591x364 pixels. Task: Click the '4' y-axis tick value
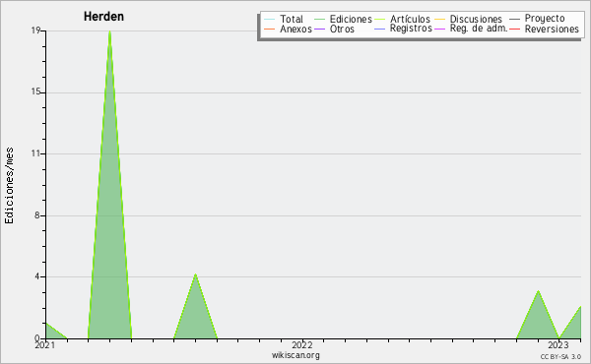(37, 276)
